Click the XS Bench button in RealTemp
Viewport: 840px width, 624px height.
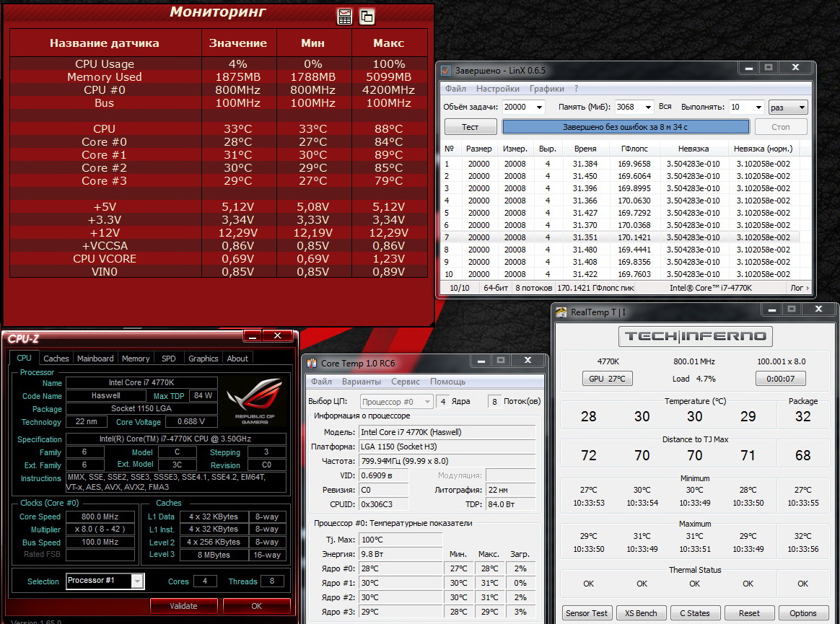coord(642,613)
